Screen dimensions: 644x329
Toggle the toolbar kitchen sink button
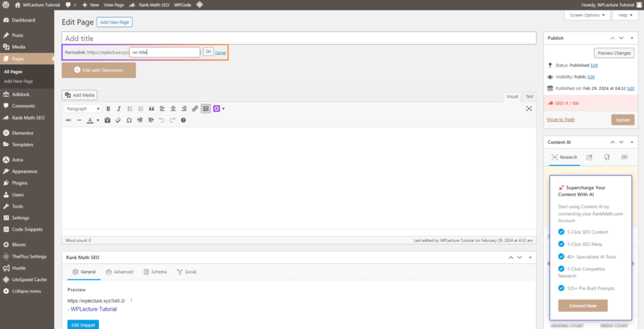206,109
